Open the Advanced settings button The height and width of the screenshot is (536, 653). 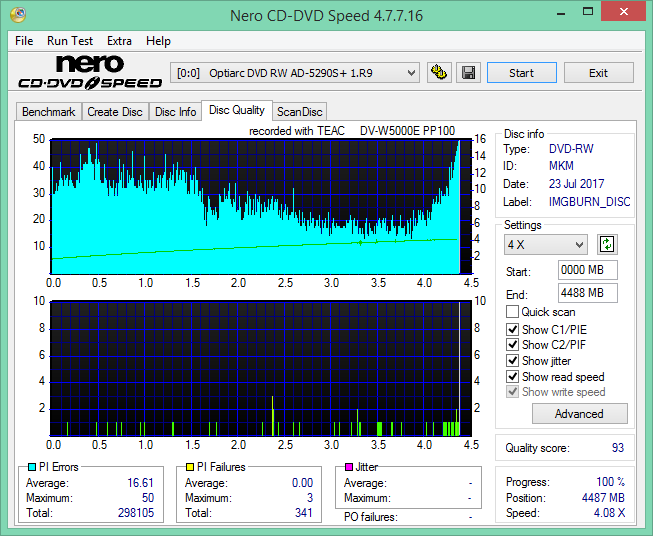579,414
